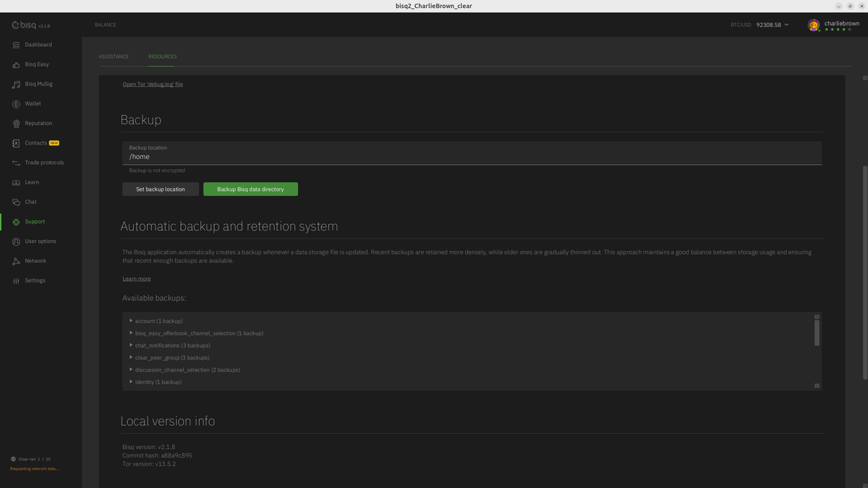The image size is (868, 488).
Task: Click the Wallet icon in sidebar
Action: [x=16, y=104]
